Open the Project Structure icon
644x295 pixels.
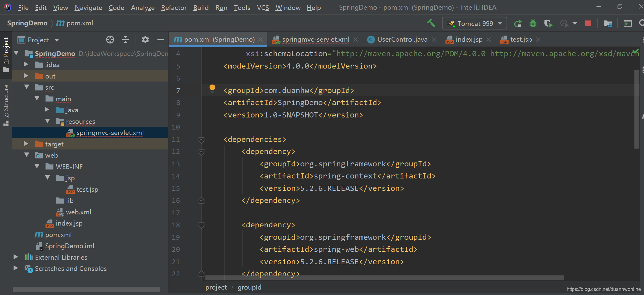(608, 23)
